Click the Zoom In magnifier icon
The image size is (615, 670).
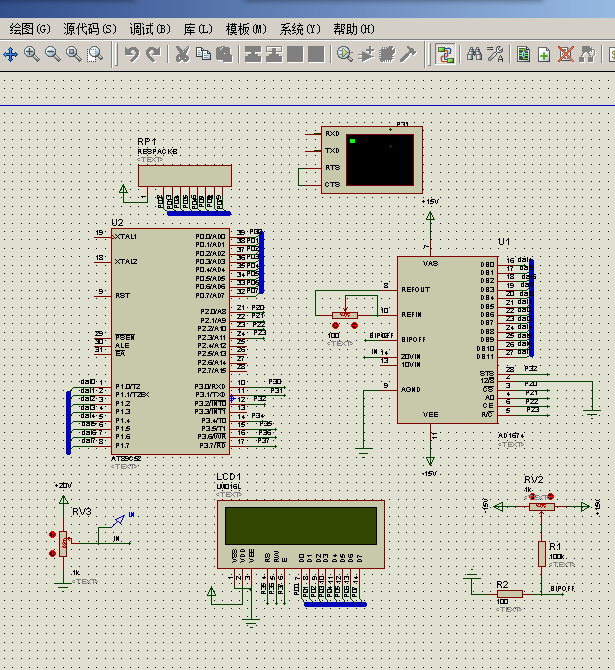click(x=32, y=54)
